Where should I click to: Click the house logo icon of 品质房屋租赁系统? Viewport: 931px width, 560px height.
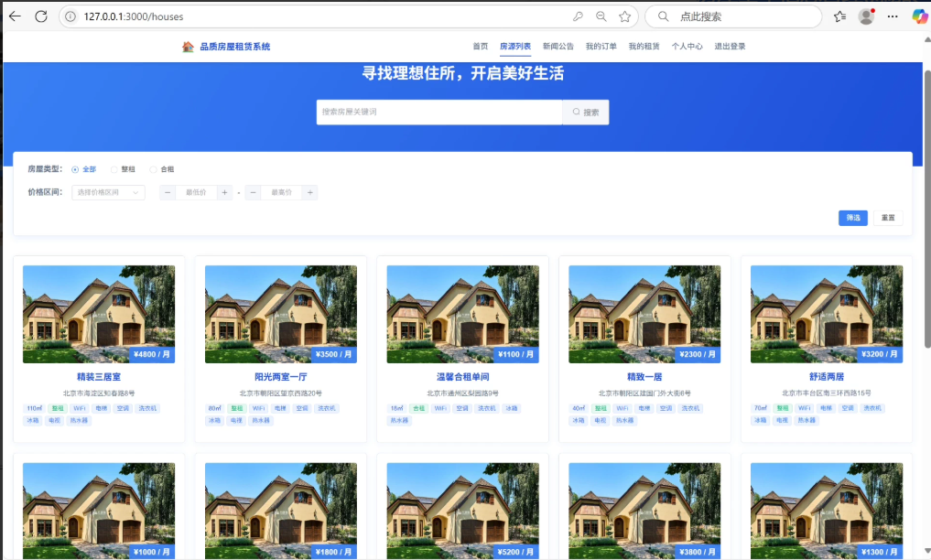click(189, 47)
